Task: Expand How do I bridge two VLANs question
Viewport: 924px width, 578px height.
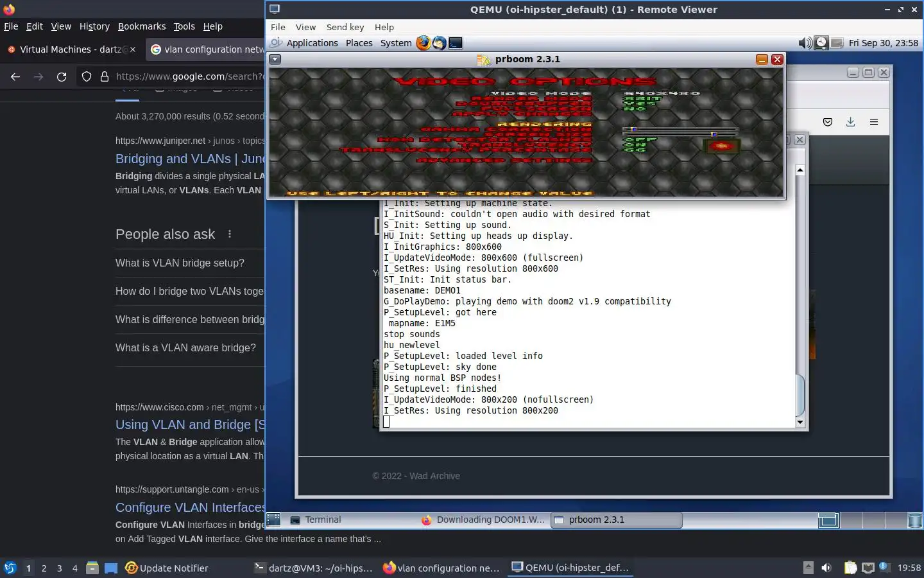Action: 190,291
